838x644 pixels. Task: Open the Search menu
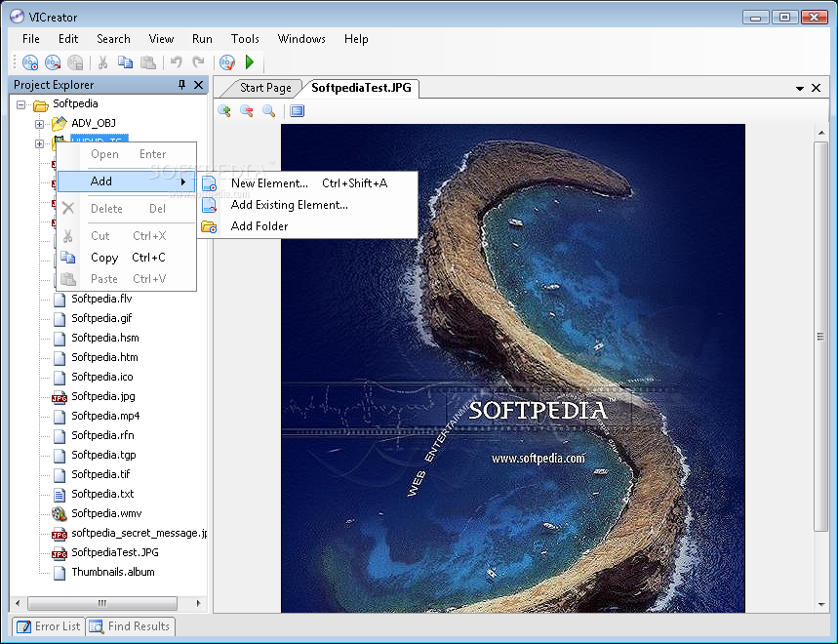click(113, 39)
